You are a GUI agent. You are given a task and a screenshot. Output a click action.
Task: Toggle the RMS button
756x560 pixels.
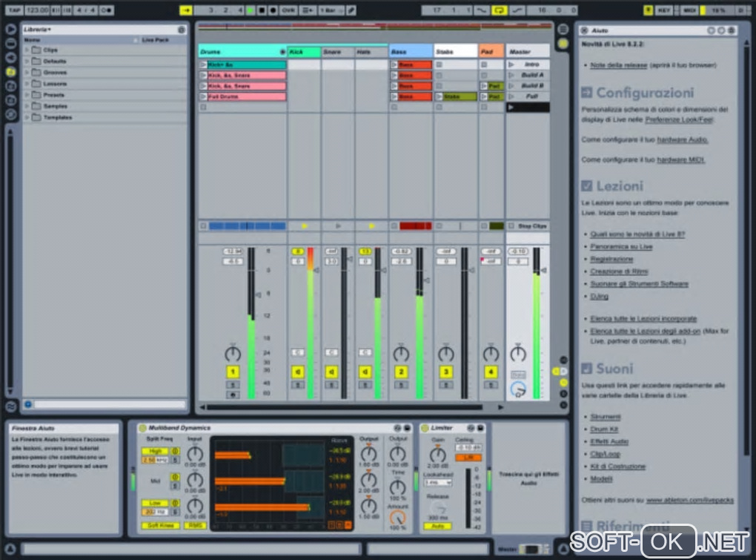[x=195, y=525]
